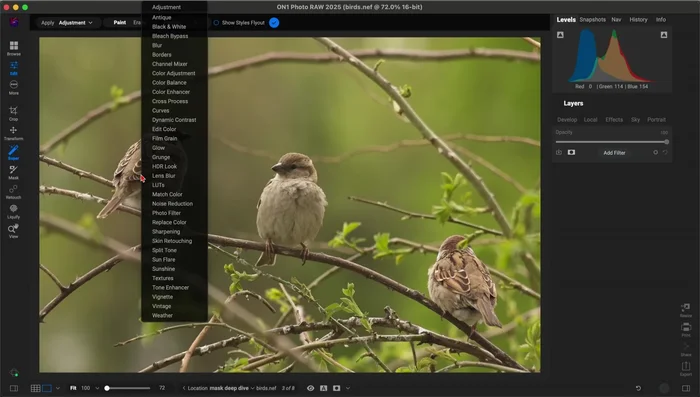Viewport: 700px width, 397px height.
Task: Open the Resize icon in right sidebar
Action: (686, 309)
